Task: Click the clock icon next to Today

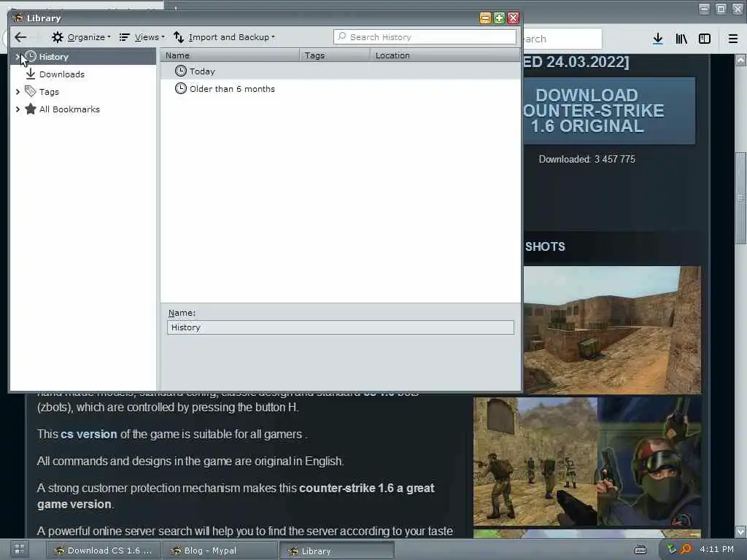Action: click(181, 71)
